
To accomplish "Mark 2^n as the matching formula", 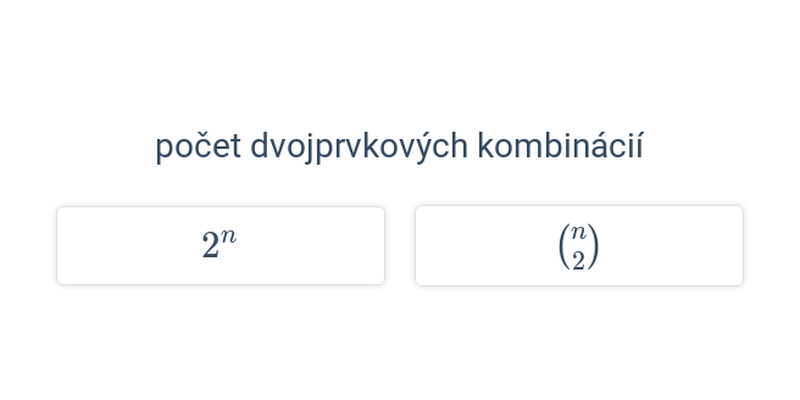I will click(x=220, y=245).
